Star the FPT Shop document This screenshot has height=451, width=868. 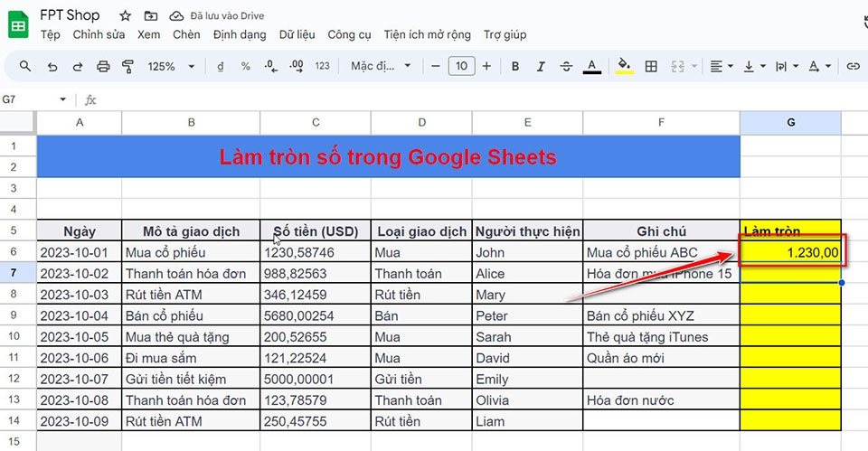126,16
